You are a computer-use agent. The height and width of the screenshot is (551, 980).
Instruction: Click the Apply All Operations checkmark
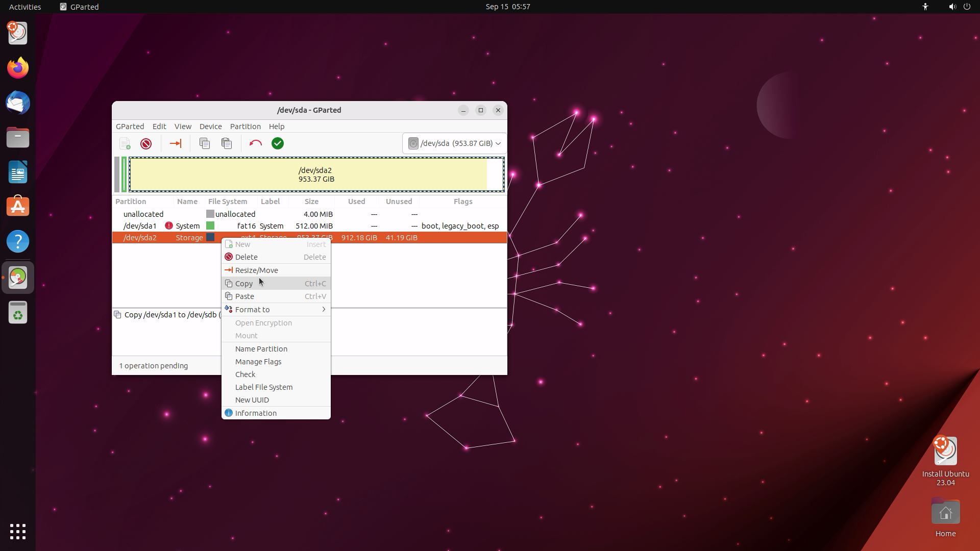[278, 143]
